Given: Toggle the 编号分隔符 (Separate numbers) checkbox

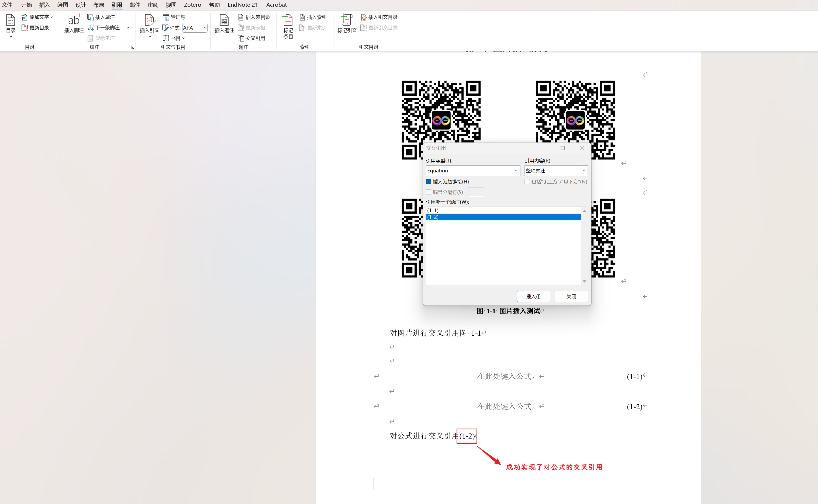Looking at the screenshot, I should tap(429, 192).
